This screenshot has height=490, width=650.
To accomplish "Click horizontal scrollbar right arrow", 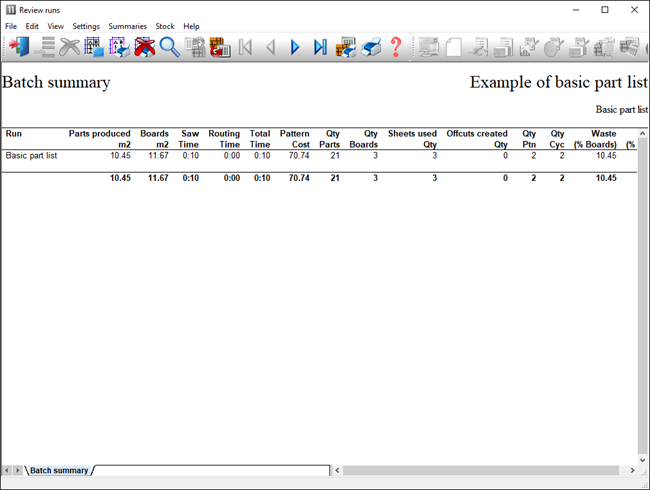I will [x=631, y=470].
